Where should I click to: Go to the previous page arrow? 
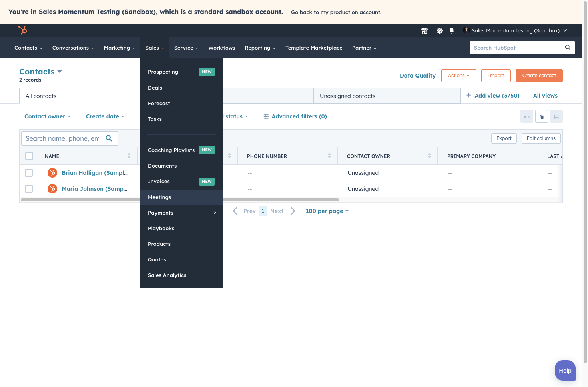pyautogui.click(x=235, y=211)
